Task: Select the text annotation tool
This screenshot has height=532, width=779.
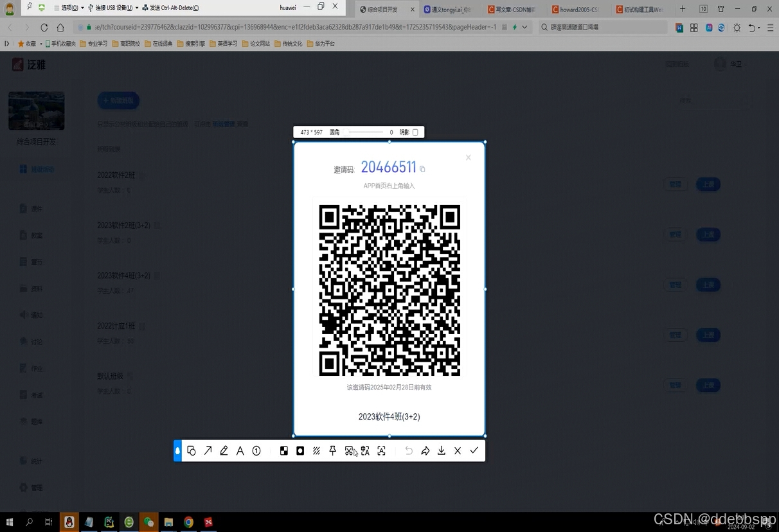Action: point(240,451)
